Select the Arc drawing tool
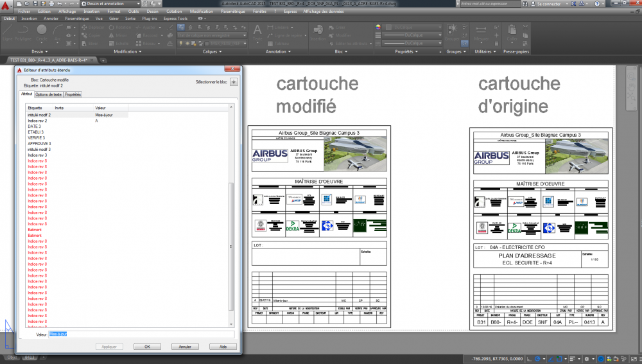Viewport: 642px width, 364px height. [x=58, y=33]
